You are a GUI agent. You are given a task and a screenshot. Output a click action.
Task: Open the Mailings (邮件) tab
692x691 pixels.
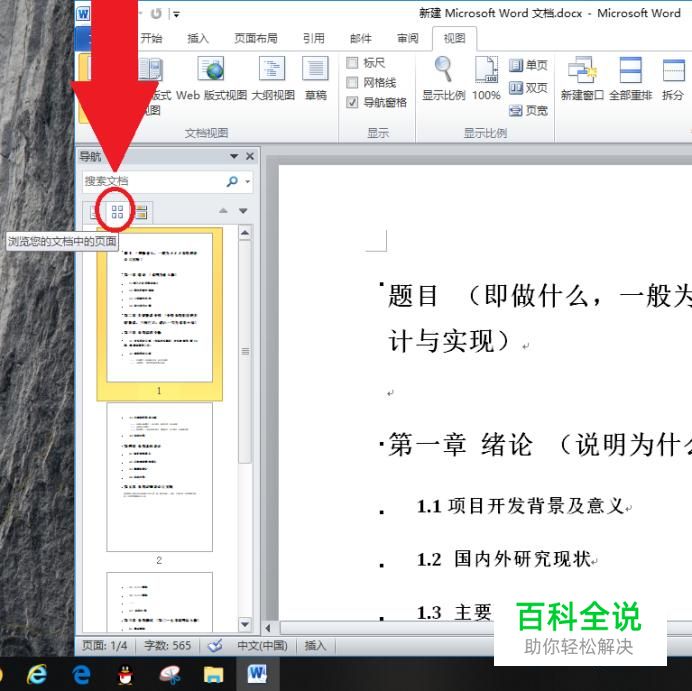[361, 39]
